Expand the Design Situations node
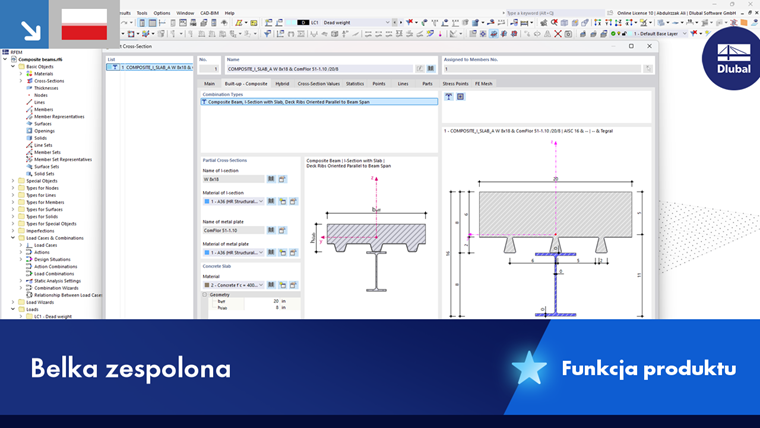Viewport: 760px width, 428px height. [x=21, y=259]
